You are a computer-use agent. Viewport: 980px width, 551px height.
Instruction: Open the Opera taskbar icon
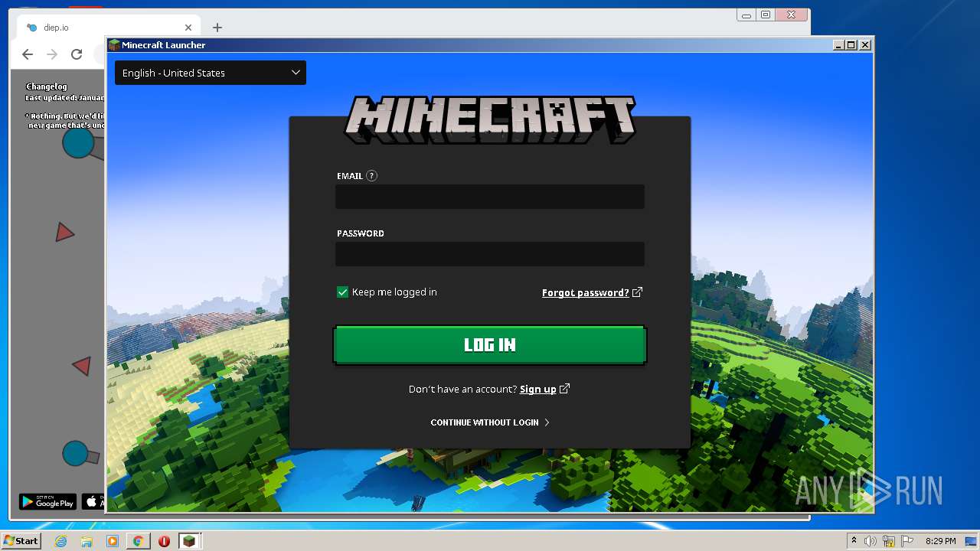[164, 541]
